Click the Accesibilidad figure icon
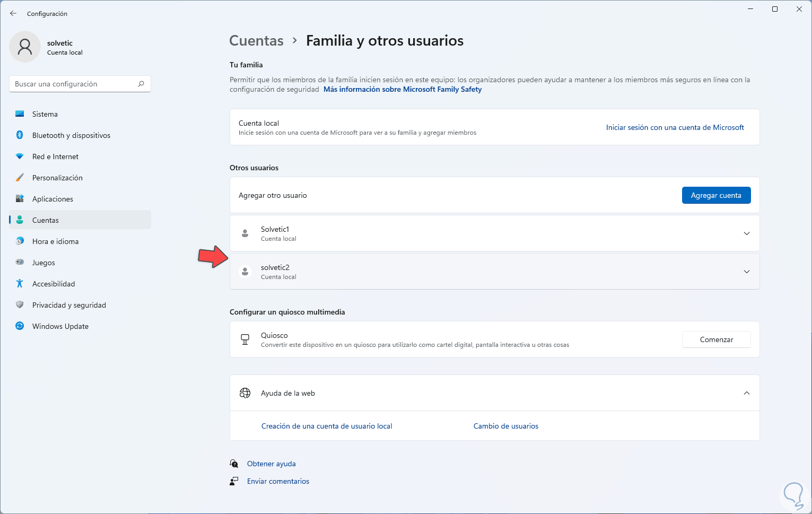Viewport: 812px width, 514px height. click(20, 284)
